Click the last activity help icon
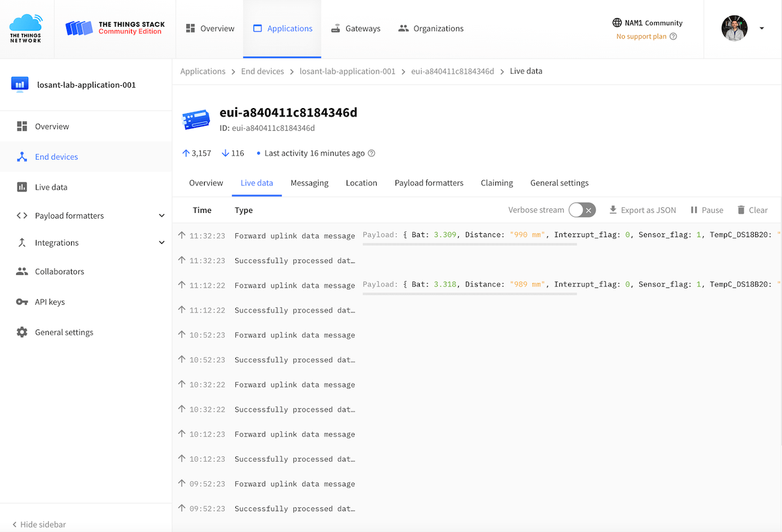The image size is (782, 532). click(371, 154)
